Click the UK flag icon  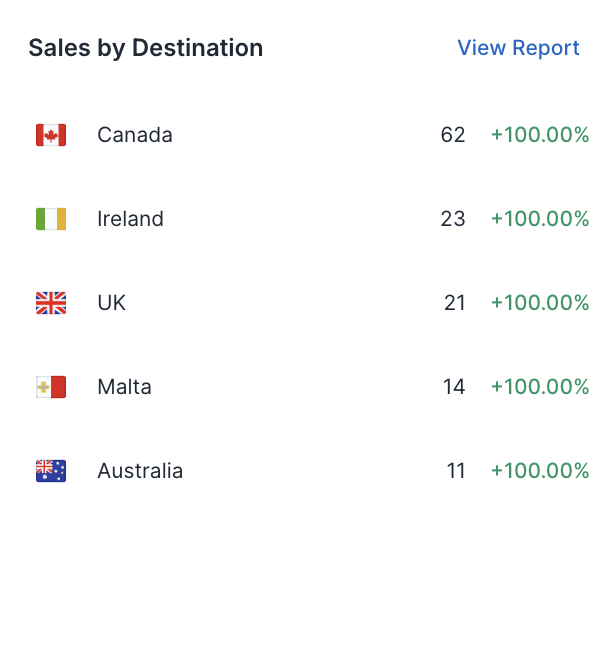tap(51, 303)
